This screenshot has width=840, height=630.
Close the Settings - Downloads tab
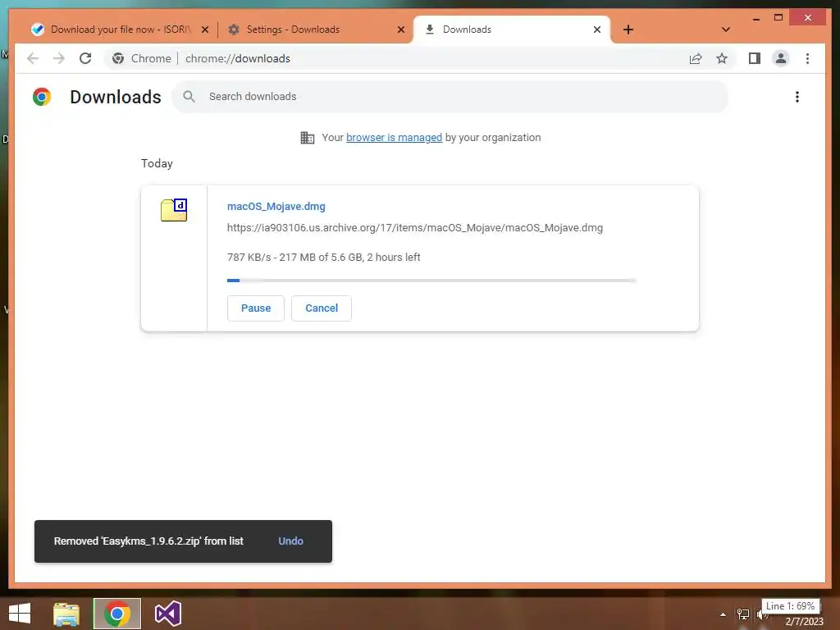point(400,30)
